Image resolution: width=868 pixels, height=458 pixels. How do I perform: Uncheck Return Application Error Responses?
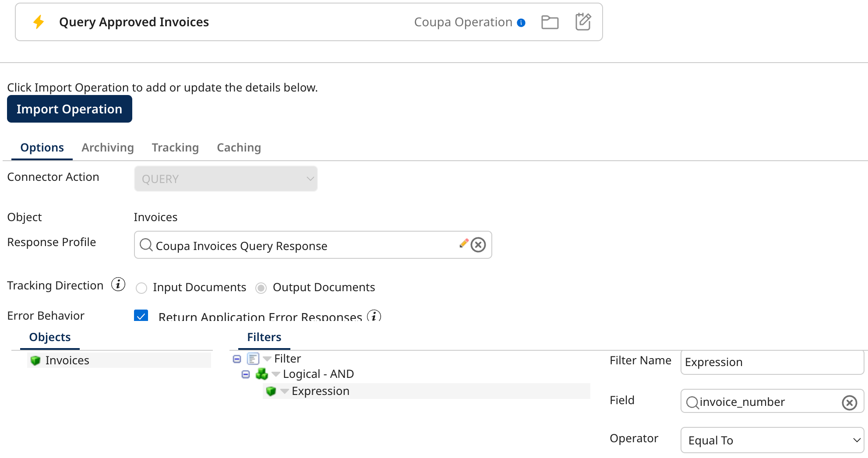[141, 316]
